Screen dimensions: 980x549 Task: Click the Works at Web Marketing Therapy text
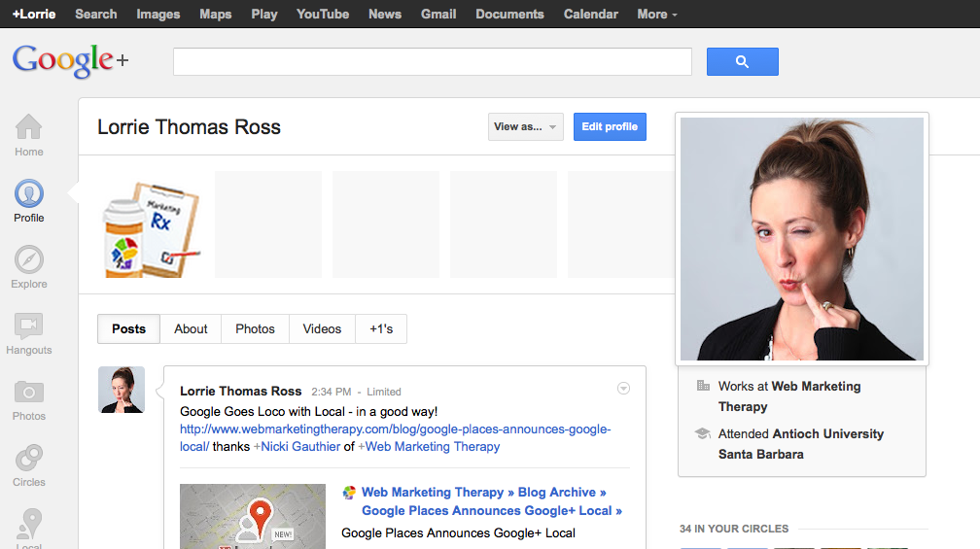click(789, 396)
